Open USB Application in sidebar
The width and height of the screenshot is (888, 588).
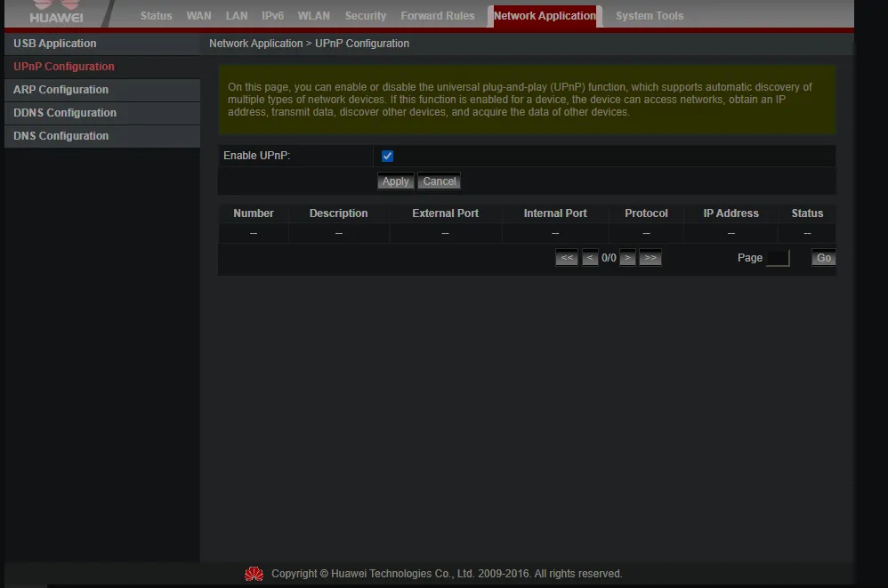[x=55, y=44]
